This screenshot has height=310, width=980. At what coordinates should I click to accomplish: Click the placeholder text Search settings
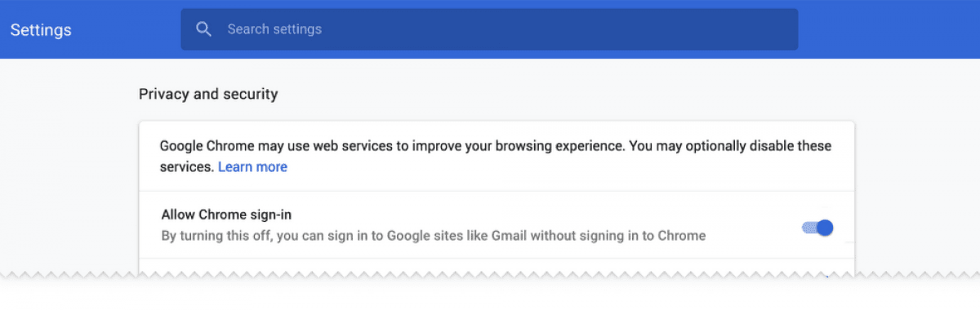[274, 29]
